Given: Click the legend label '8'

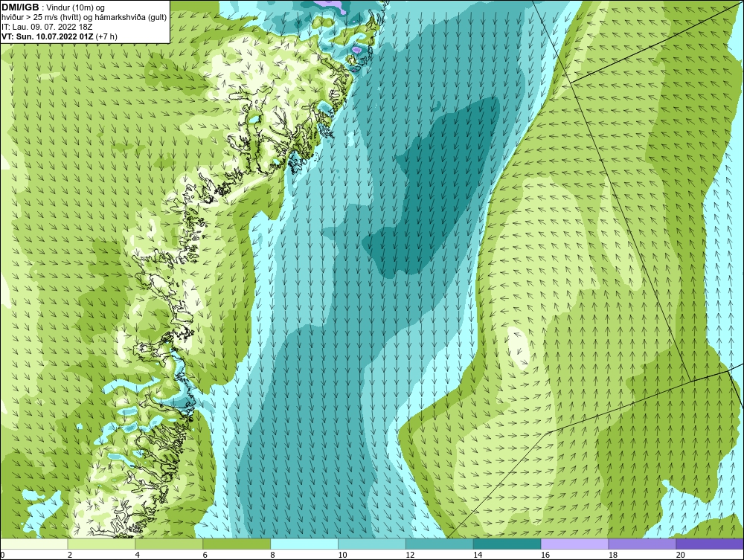Looking at the screenshot, I should pos(273,555).
